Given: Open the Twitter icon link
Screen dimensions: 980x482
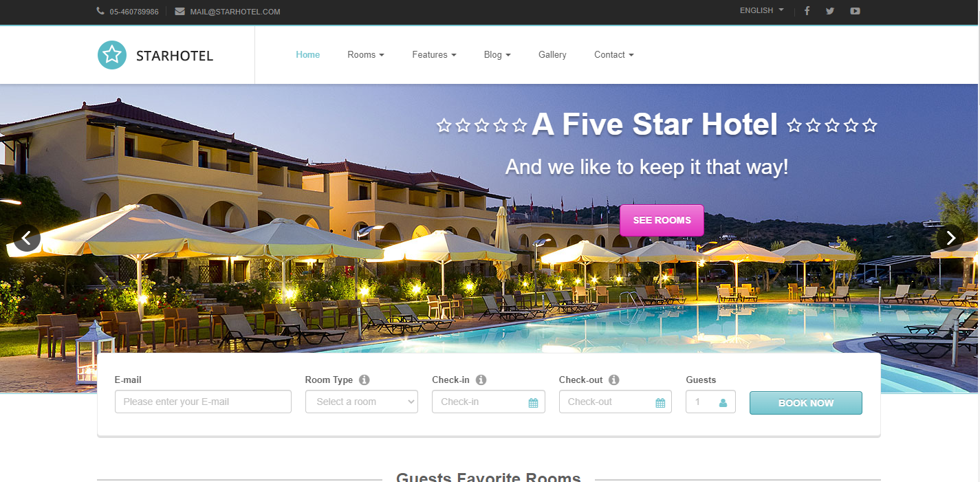Looking at the screenshot, I should (830, 11).
